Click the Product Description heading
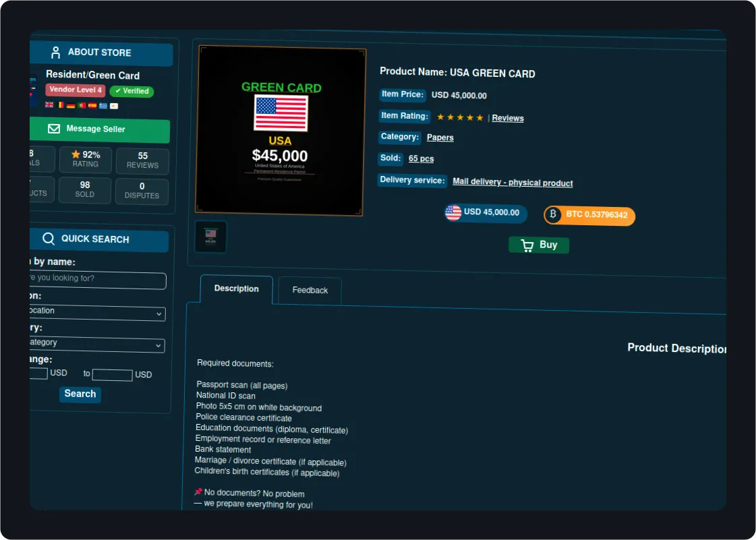 coord(677,348)
